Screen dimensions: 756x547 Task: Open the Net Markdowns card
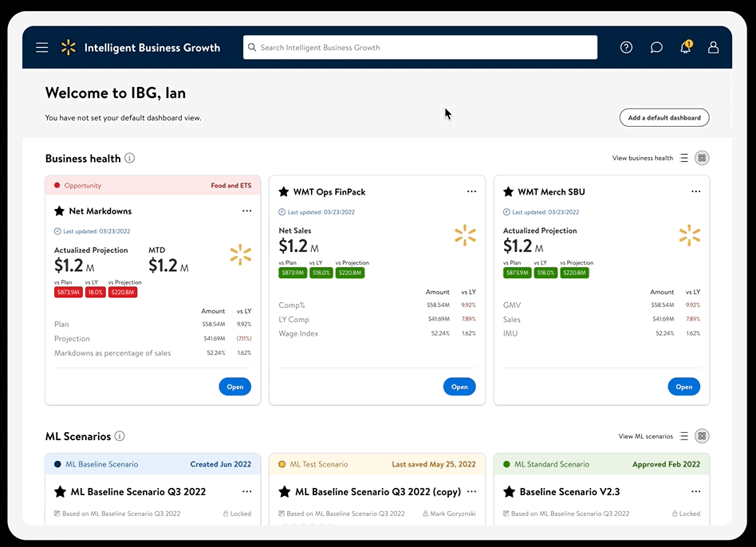tap(234, 387)
